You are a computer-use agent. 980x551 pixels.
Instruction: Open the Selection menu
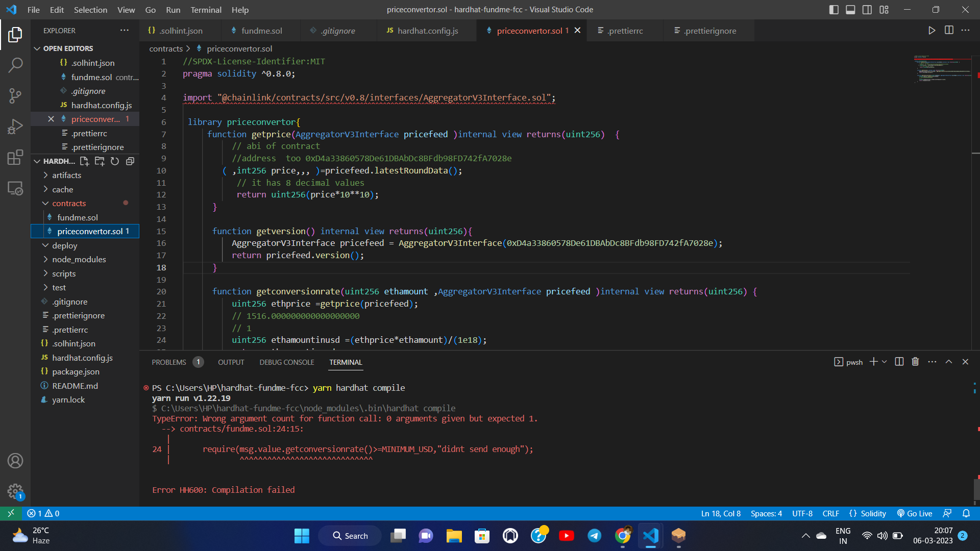pyautogui.click(x=90, y=10)
